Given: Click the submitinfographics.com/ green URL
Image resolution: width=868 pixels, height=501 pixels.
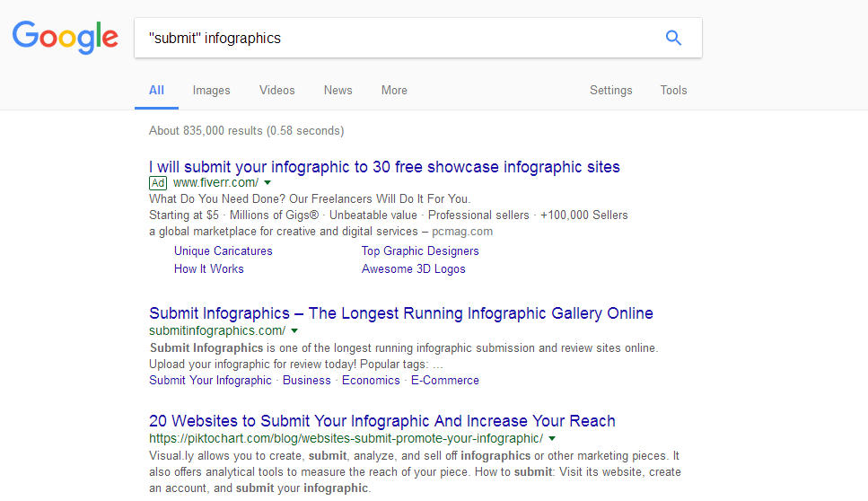Looking at the screenshot, I should (217, 330).
